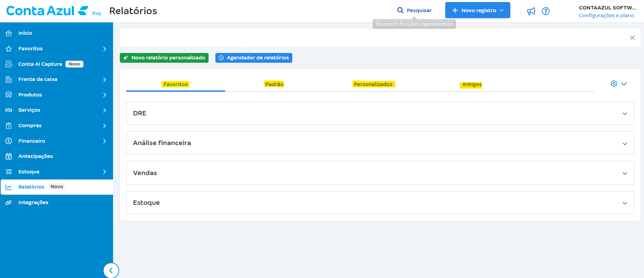This screenshot has width=644, height=278.
Task: Click the Início home icon in sidebar
Action: tap(9, 33)
